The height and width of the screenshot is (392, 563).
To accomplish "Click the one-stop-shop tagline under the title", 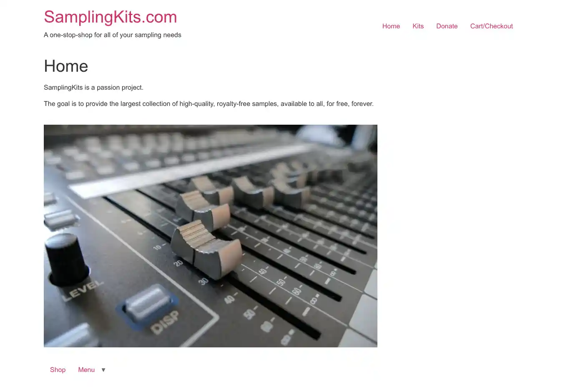I will point(113,35).
